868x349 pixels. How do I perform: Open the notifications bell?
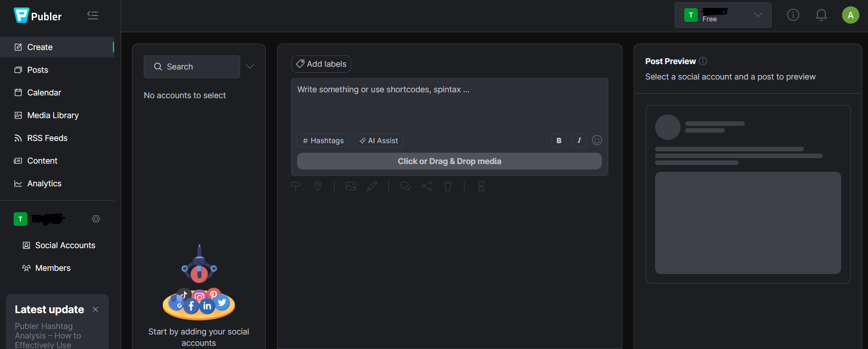pyautogui.click(x=821, y=15)
